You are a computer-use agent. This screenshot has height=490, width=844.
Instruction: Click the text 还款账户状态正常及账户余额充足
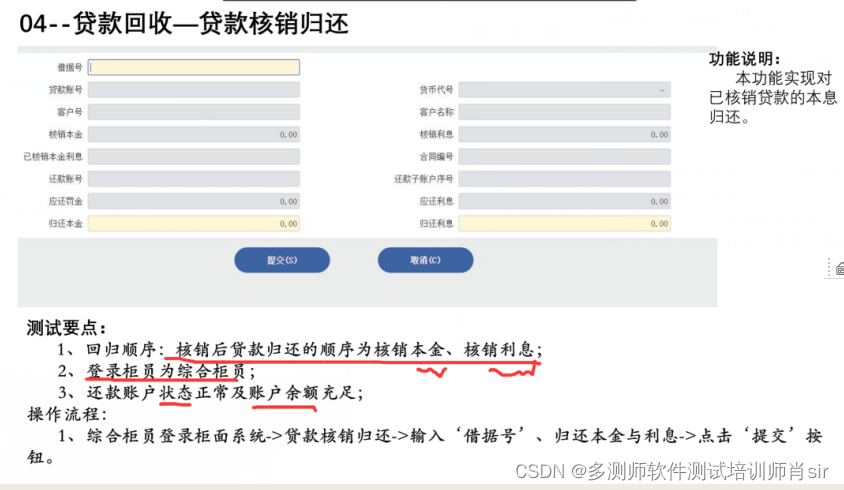pyautogui.click(x=221, y=393)
